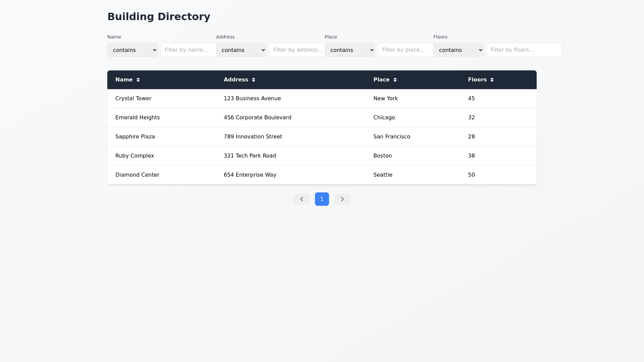Expand the Place filter operator dropdown
The height and width of the screenshot is (362, 644).
(350, 50)
